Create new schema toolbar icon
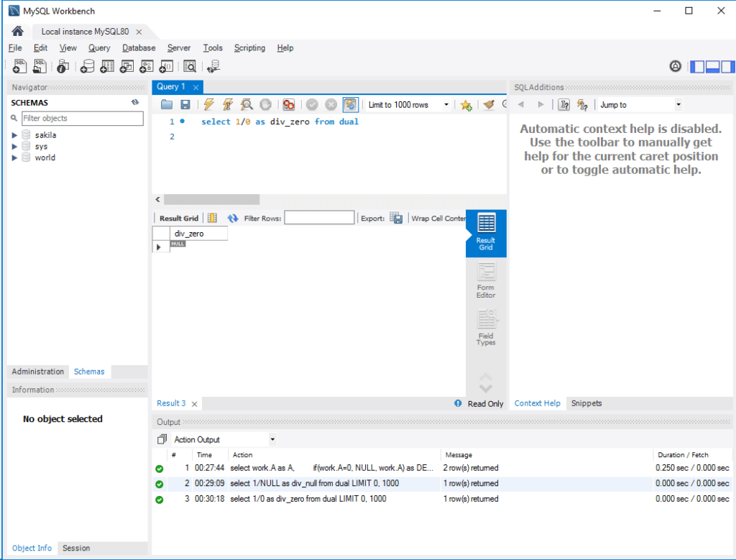This screenshot has width=736, height=560. coord(87,66)
